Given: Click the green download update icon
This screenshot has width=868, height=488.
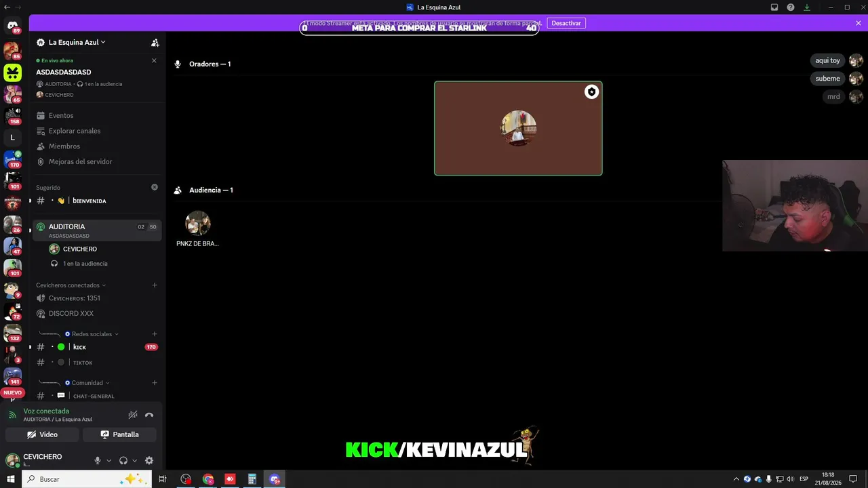Looking at the screenshot, I should pos(807,7).
